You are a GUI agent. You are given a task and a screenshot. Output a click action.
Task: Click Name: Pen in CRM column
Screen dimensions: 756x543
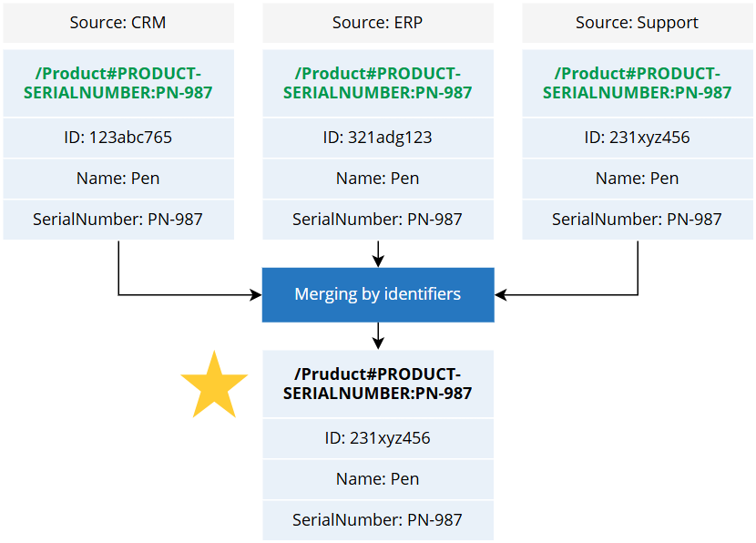(x=118, y=179)
